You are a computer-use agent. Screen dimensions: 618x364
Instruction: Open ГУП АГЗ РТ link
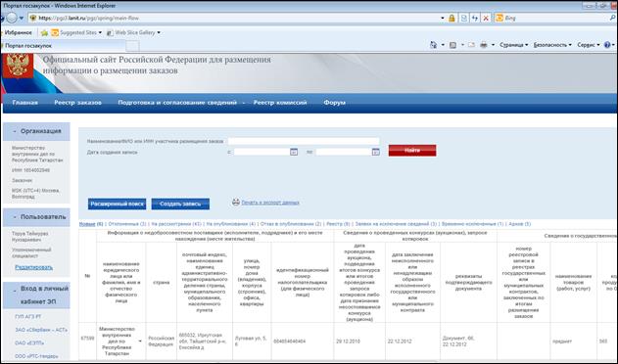point(28,317)
